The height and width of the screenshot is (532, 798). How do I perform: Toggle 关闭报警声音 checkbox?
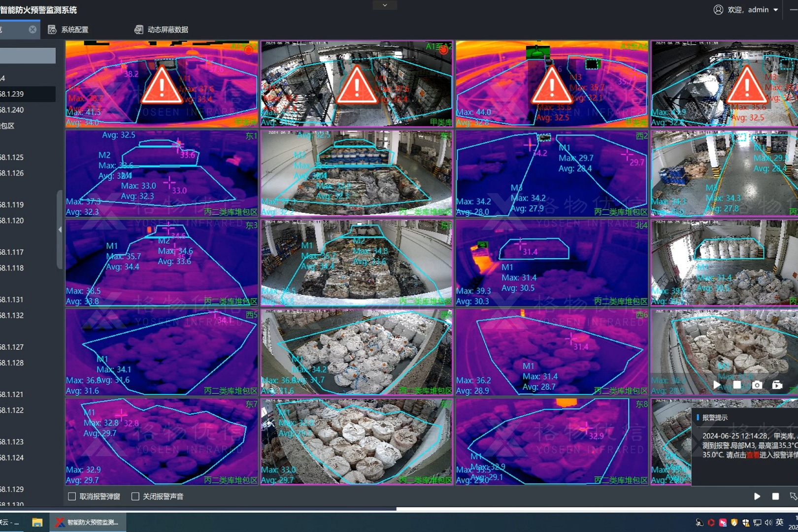135,497
